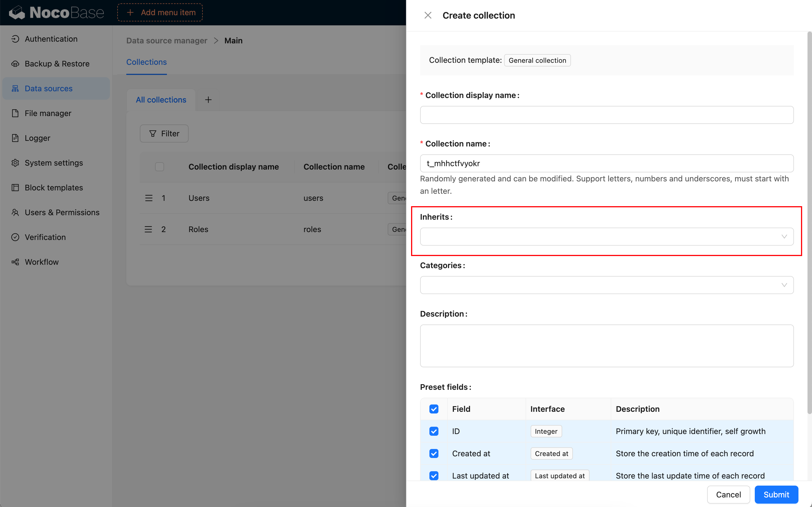Open the File manager sidebar icon

coord(15,113)
